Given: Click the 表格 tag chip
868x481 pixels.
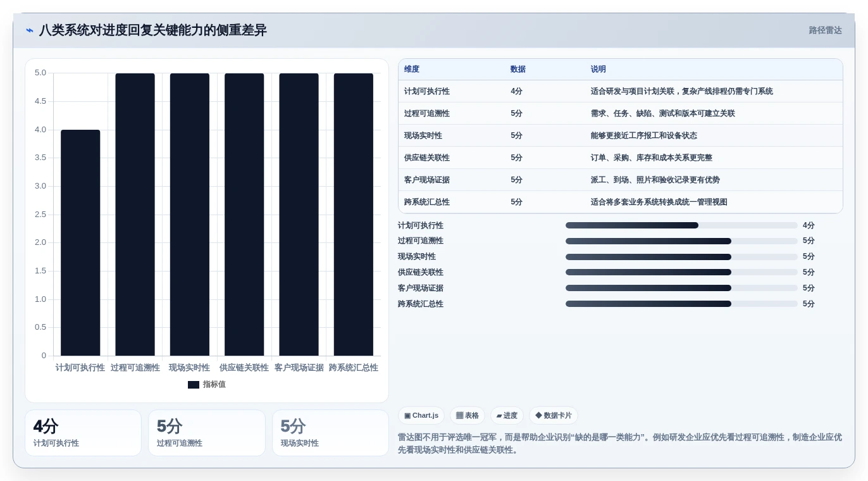Looking at the screenshot, I should (468, 416).
